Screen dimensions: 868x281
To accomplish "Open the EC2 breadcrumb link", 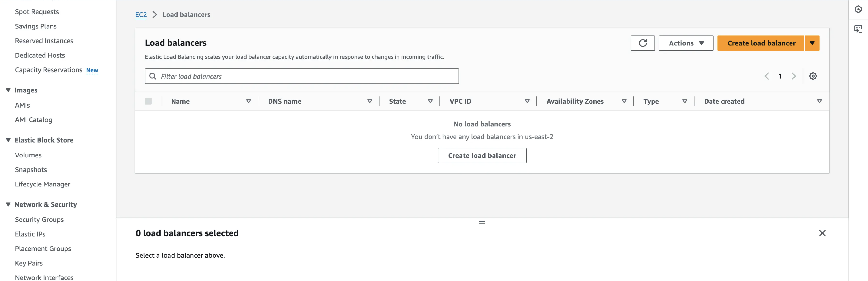I will tap(140, 14).
